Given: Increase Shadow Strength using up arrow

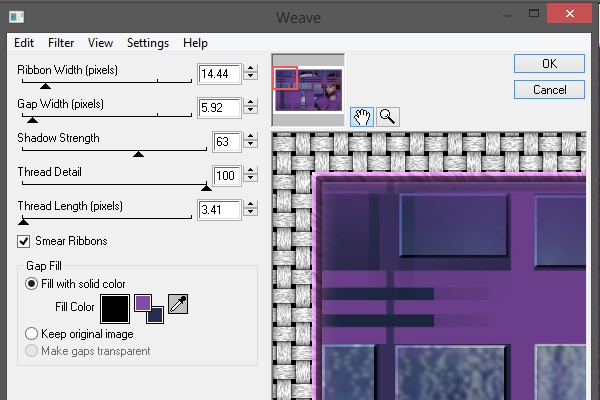Looking at the screenshot, I should point(250,136).
